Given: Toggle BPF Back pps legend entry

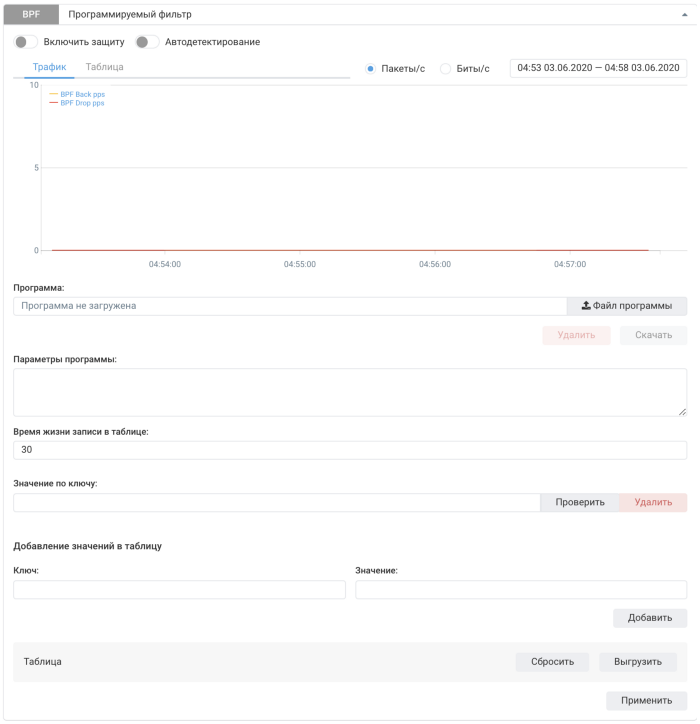Looking at the screenshot, I should 82,94.
